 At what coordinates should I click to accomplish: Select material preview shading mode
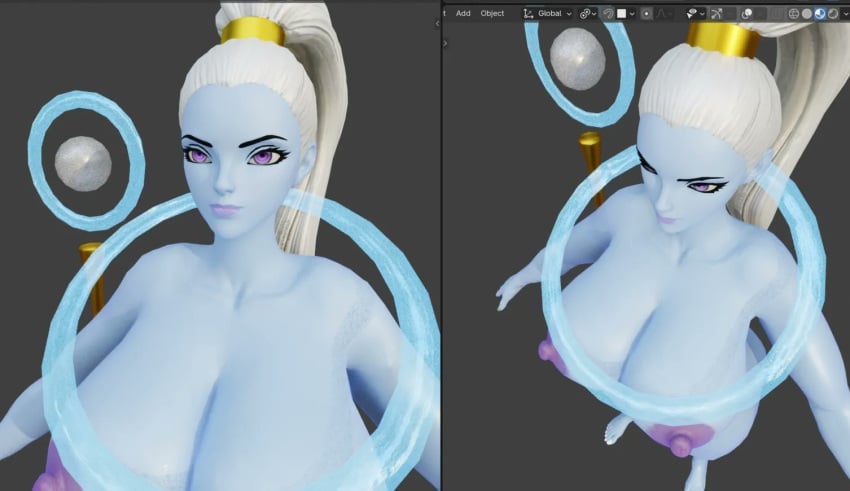click(820, 14)
